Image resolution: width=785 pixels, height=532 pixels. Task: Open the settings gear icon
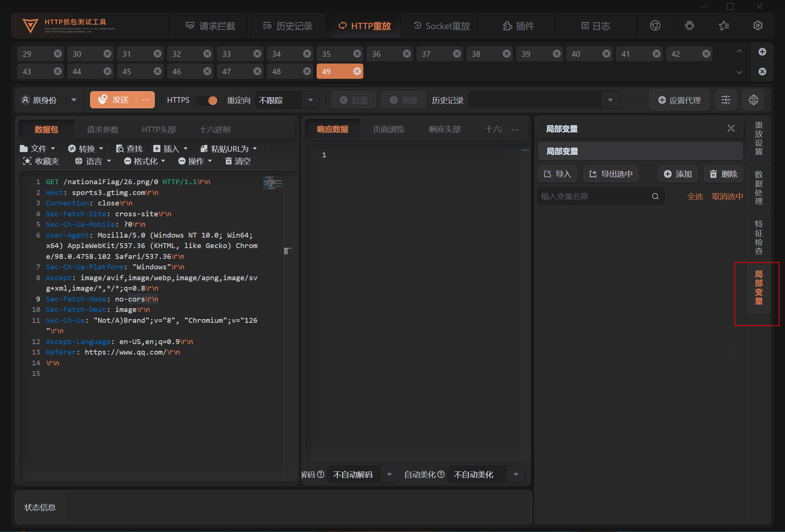pyautogui.click(x=757, y=26)
